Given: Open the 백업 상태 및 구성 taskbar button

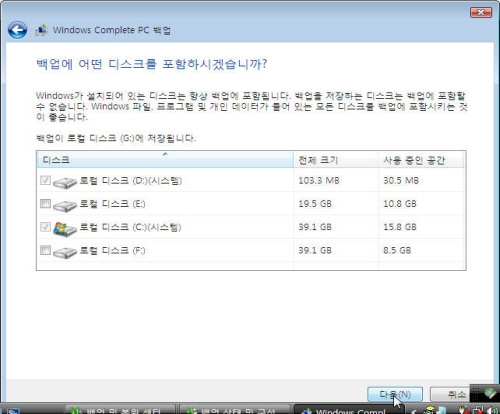Looking at the screenshot, I should (x=234, y=410).
